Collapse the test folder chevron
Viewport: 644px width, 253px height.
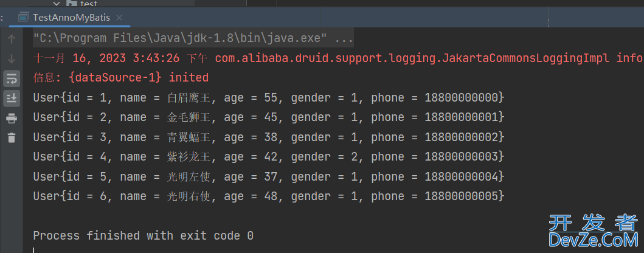tap(57, 4)
